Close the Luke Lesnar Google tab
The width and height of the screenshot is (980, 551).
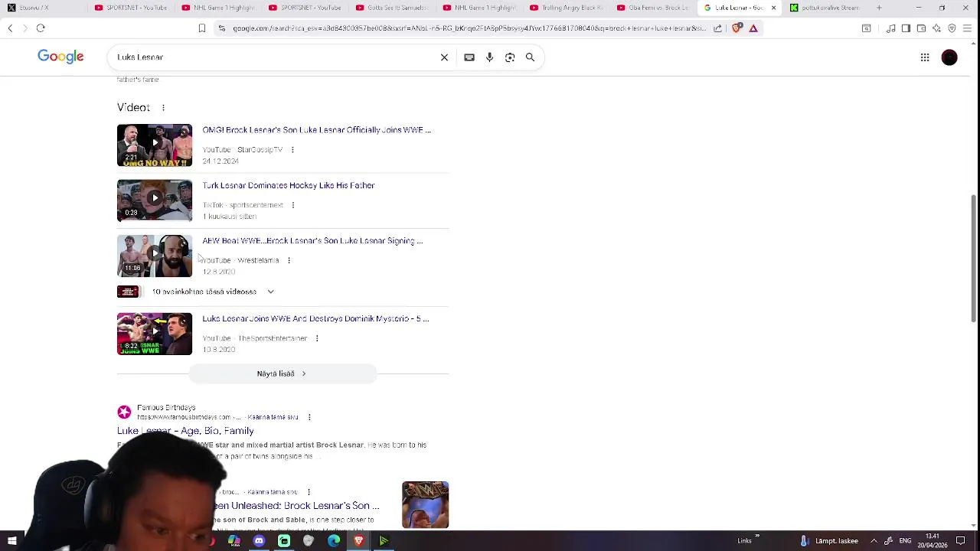(773, 8)
